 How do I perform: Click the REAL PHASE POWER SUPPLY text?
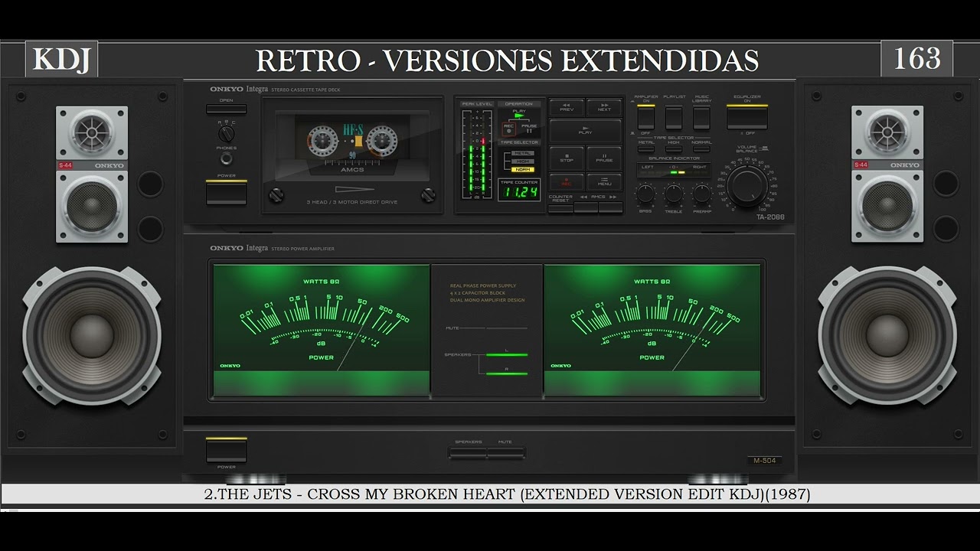[x=483, y=285]
